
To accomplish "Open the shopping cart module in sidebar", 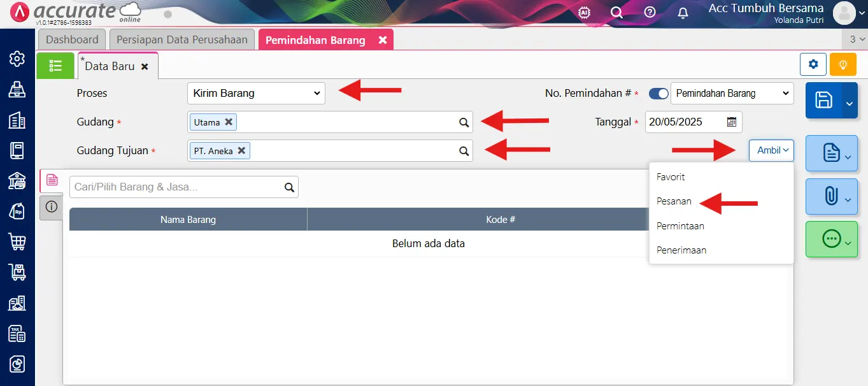I will click(x=17, y=241).
